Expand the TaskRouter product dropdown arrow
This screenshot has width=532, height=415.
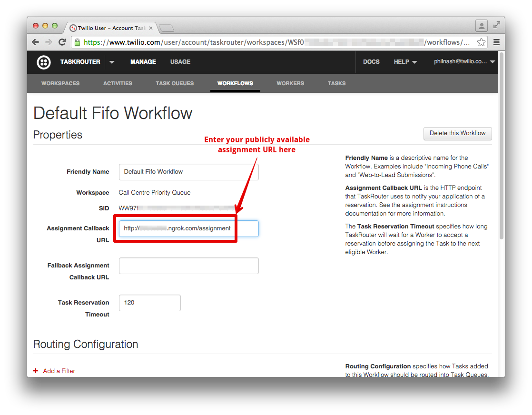pos(112,62)
